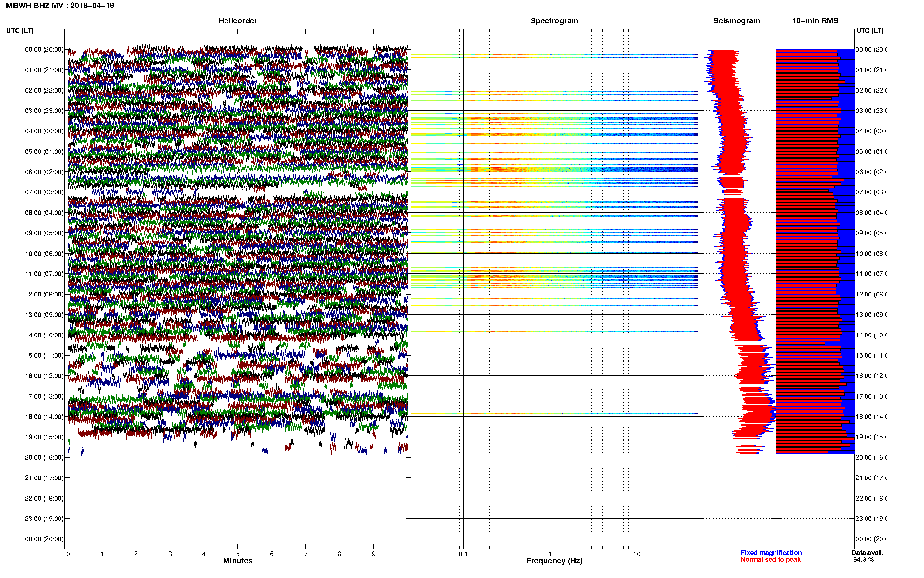Viewport: 924px width, 578px height.
Task: Click the 'Frequency (Hz)' x-axis label
Action: (x=554, y=561)
